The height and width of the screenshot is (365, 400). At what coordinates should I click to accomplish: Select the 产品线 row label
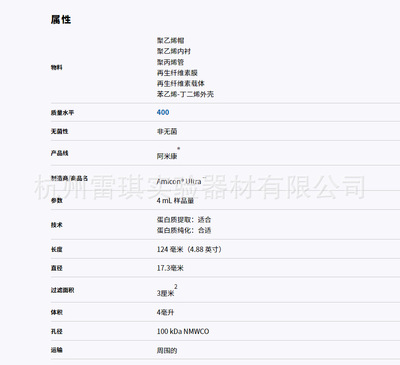point(59,153)
